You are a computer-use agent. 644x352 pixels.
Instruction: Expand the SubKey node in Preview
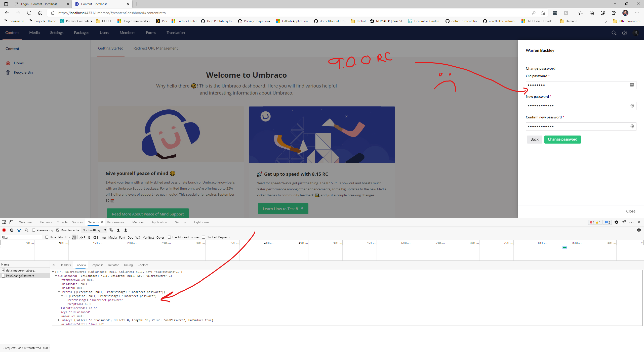pyautogui.click(x=59, y=320)
